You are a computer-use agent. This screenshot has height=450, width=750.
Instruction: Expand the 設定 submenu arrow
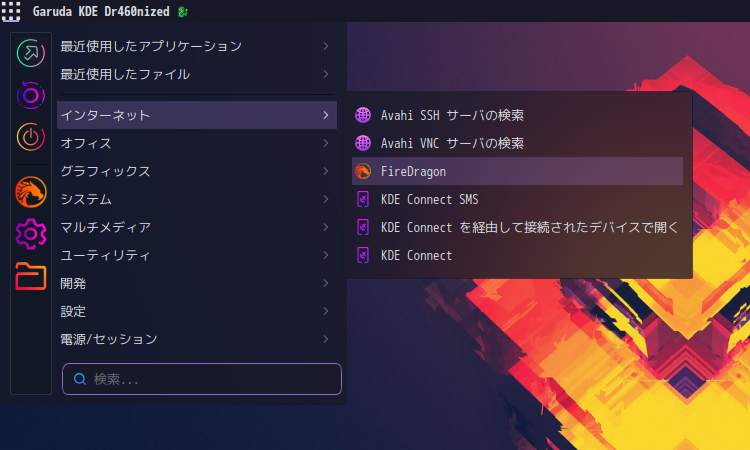tap(326, 311)
